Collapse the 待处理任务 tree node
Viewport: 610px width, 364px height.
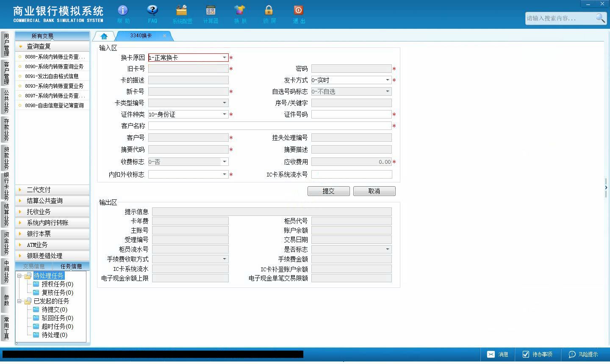pos(19,276)
